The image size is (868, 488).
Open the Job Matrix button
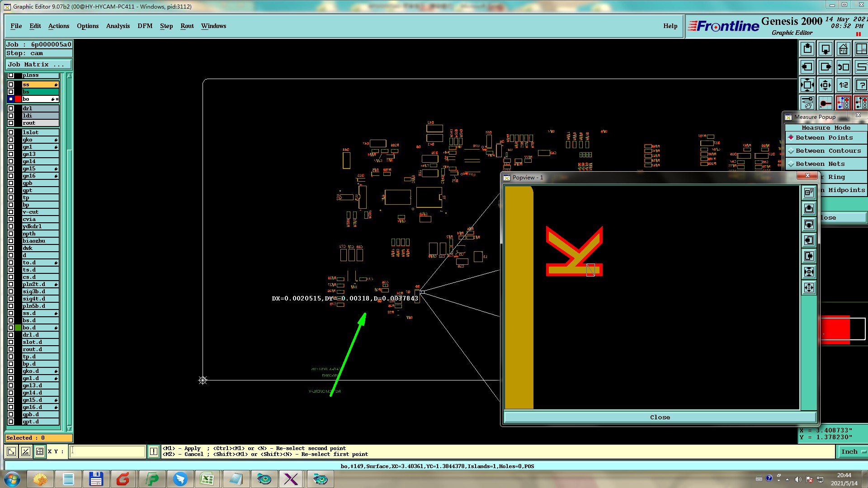[x=38, y=65]
